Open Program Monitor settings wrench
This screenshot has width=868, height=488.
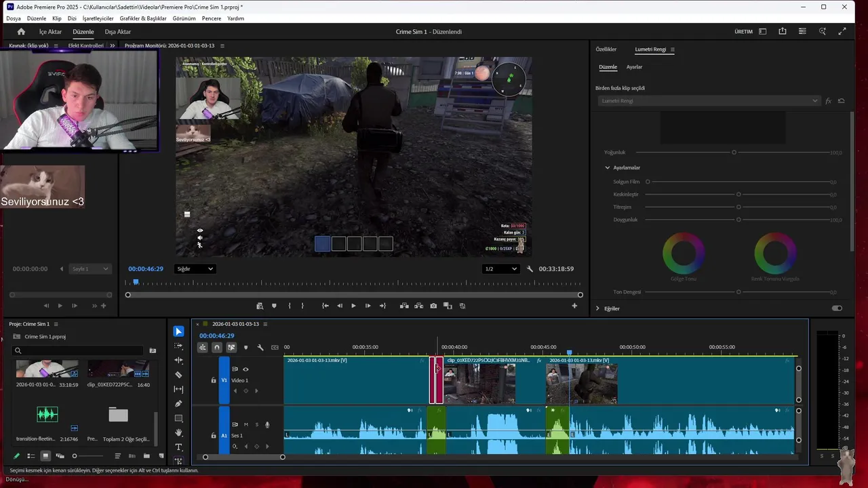click(530, 269)
